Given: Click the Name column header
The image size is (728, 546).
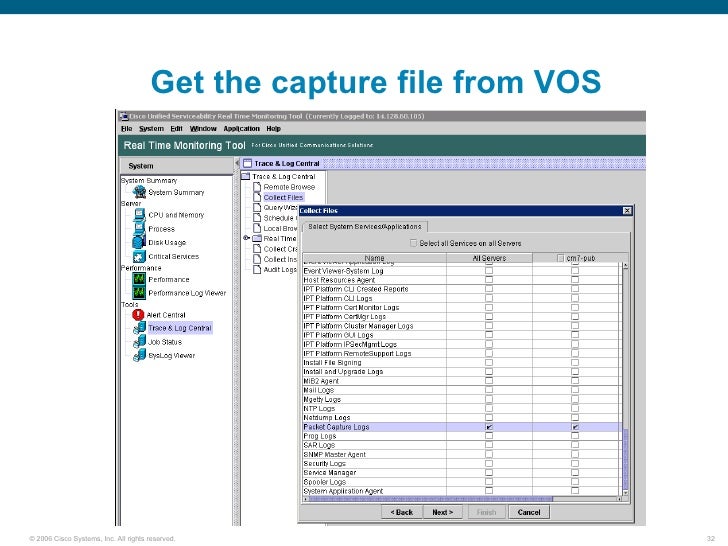Looking at the screenshot, I should coord(374,258).
